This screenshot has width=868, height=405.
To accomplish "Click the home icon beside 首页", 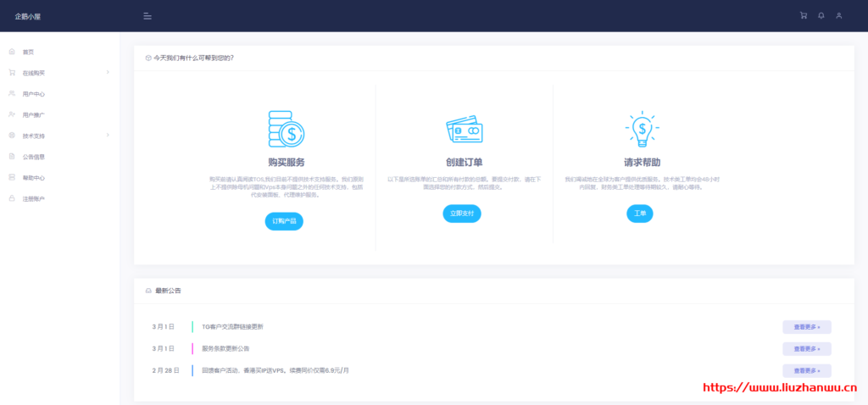I will (x=12, y=52).
